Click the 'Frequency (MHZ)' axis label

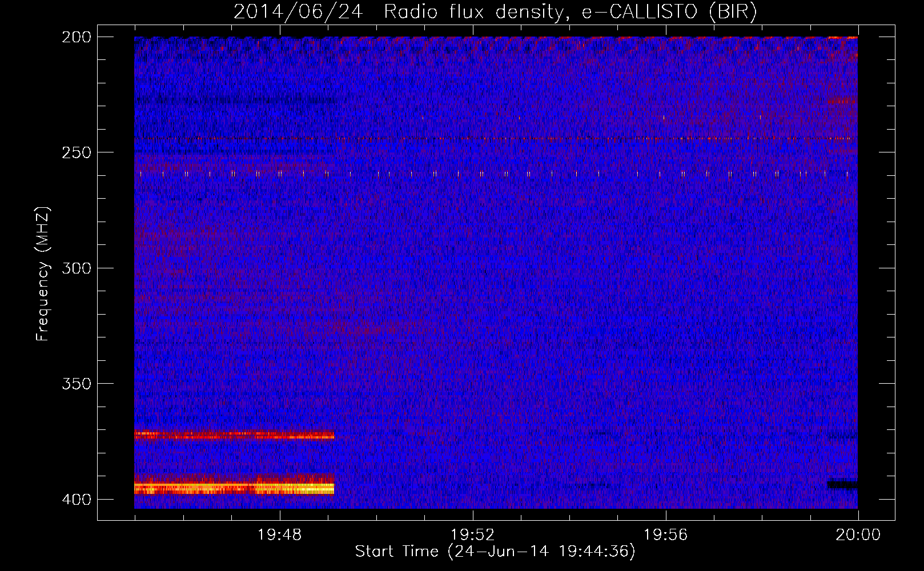tap(43, 274)
